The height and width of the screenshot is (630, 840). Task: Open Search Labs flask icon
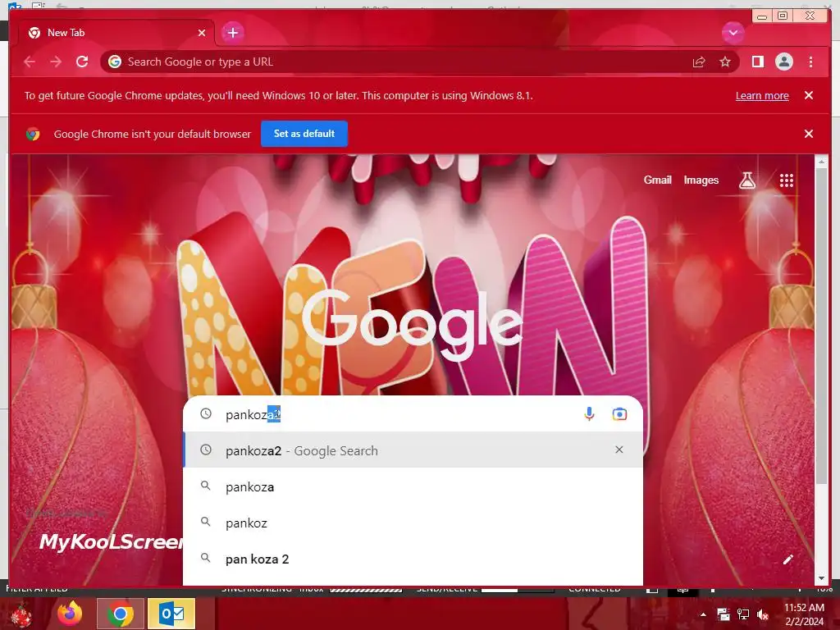pos(747,180)
